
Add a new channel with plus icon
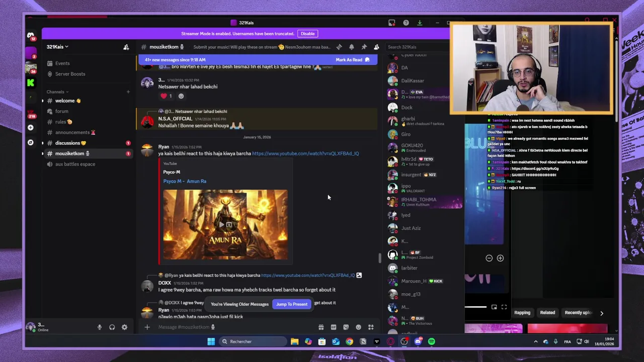[x=128, y=92]
